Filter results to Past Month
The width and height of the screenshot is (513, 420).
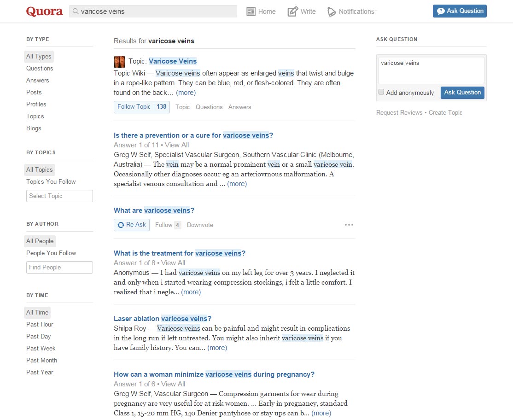click(41, 360)
